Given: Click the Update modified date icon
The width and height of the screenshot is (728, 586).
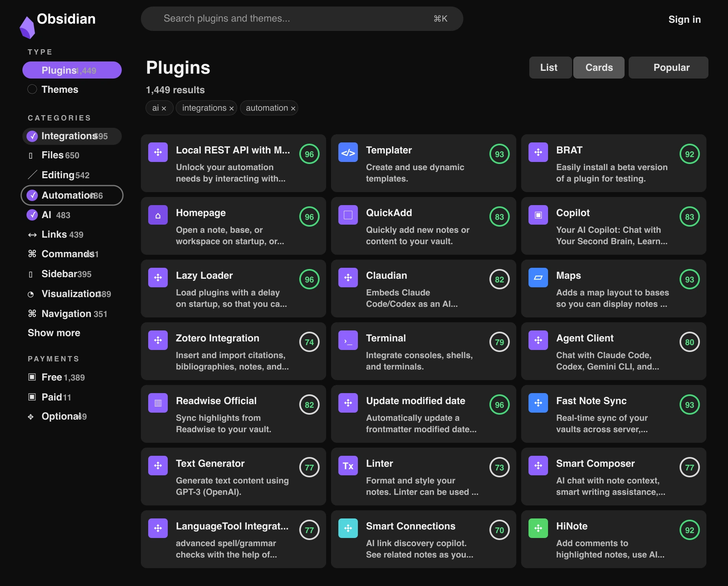Looking at the screenshot, I should point(348,403).
